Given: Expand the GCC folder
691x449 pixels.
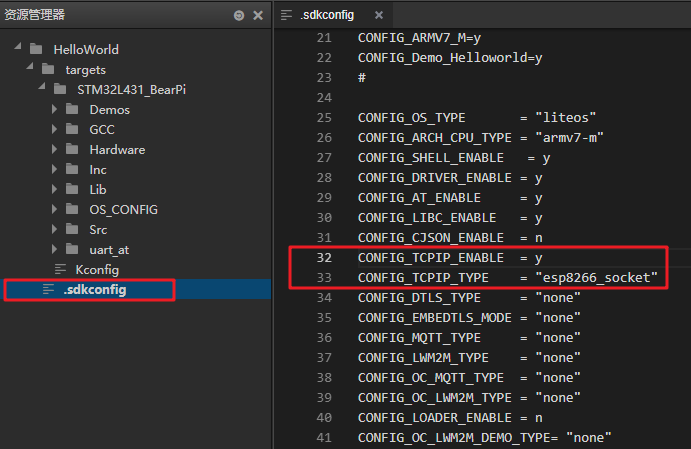Looking at the screenshot, I should coord(54,129).
